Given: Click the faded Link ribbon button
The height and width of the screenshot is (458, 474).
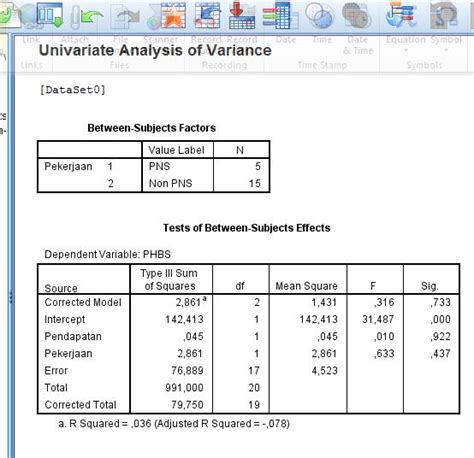Looking at the screenshot, I should 31,40.
